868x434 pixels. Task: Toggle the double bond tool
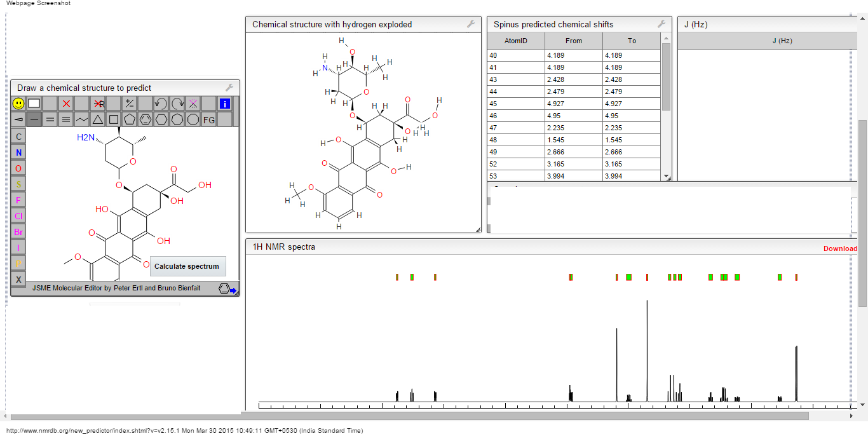click(x=50, y=119)
